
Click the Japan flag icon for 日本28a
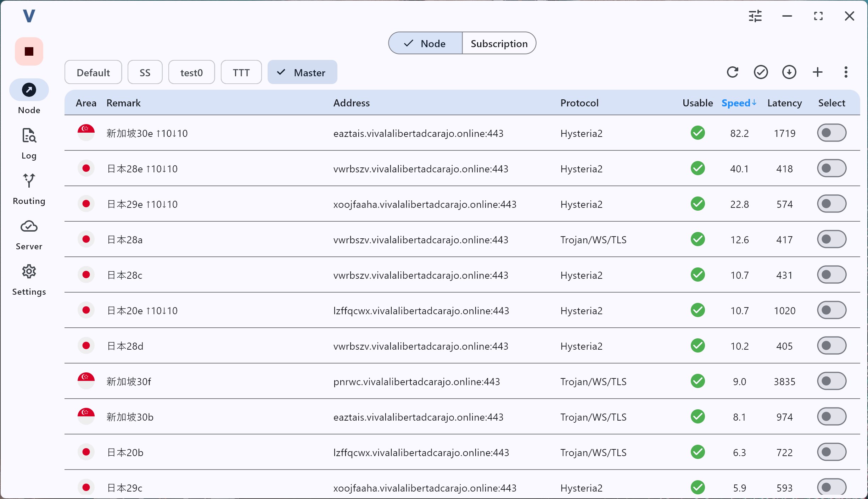pyautogui.click(x=86, y=239)
